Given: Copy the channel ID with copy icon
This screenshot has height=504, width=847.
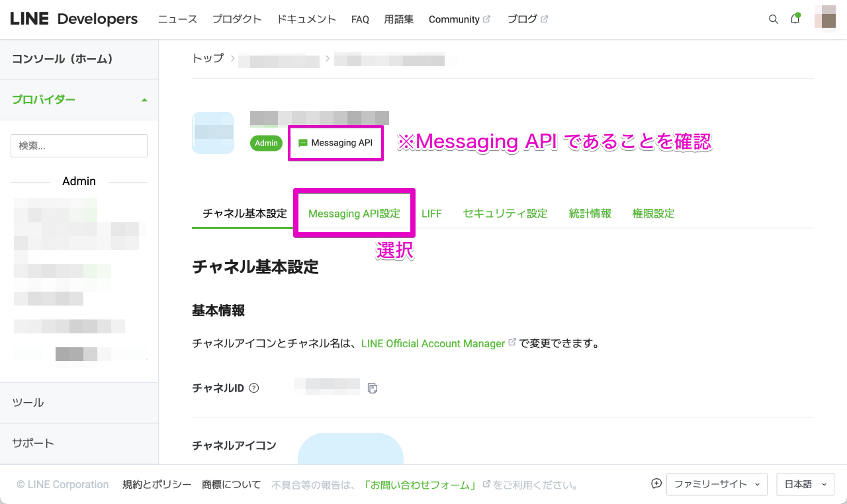Looking at the screenshot, I should 373,388.
